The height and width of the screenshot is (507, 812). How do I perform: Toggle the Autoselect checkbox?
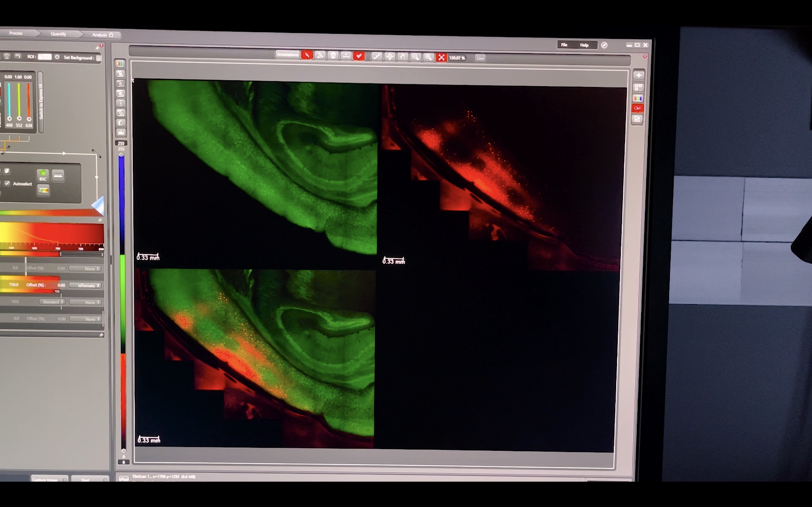click(x=7, y=183)
